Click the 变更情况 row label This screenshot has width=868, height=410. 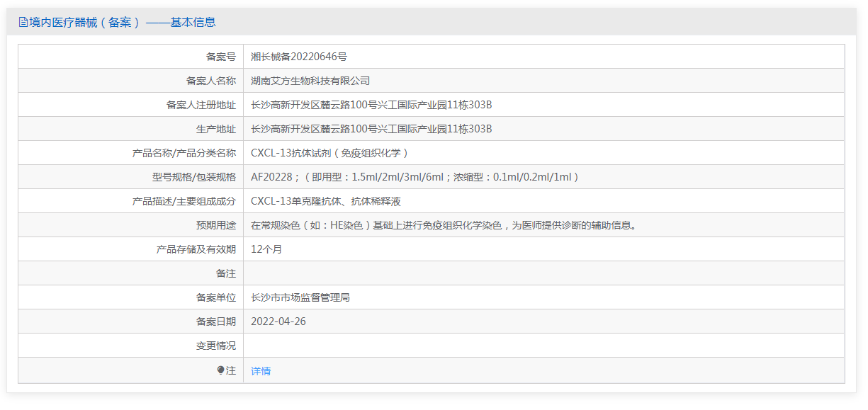216,346
